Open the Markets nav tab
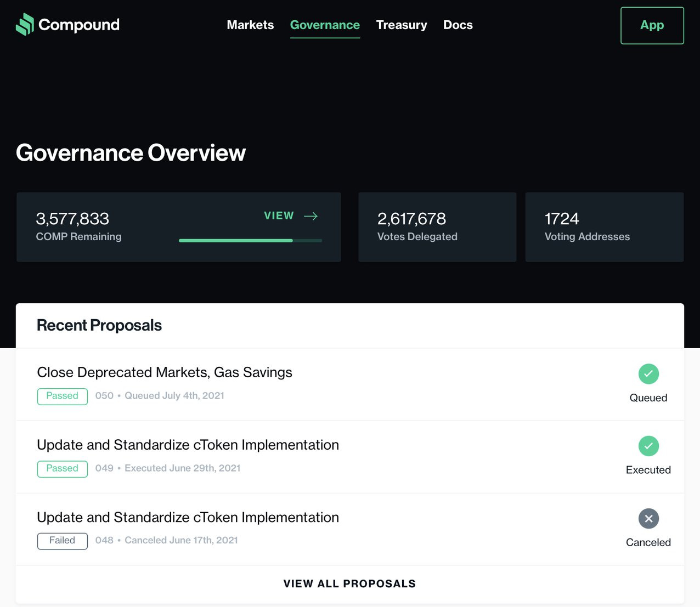The height and width of the screenshot is (607, 700). pos(250,25)
